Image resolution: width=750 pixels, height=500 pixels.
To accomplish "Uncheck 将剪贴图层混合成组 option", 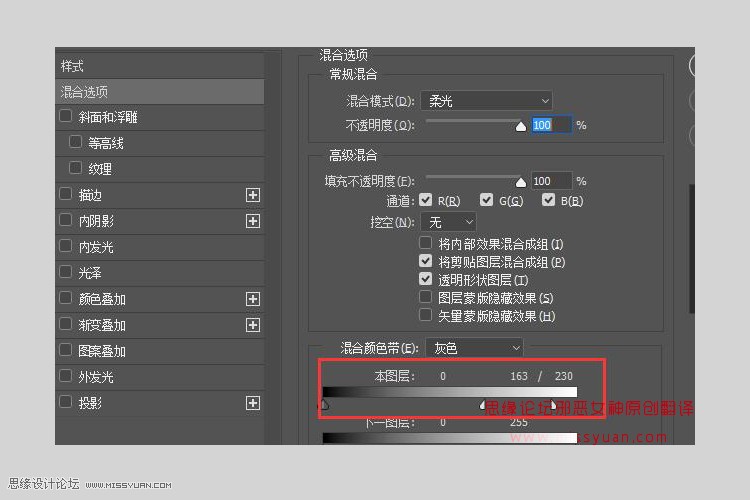I will (x=425, y=261).
